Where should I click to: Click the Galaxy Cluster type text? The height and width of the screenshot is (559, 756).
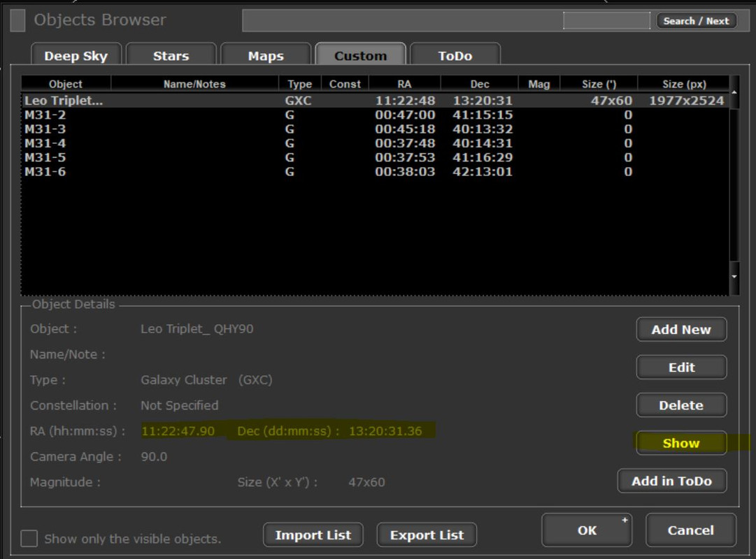point(184,379)
